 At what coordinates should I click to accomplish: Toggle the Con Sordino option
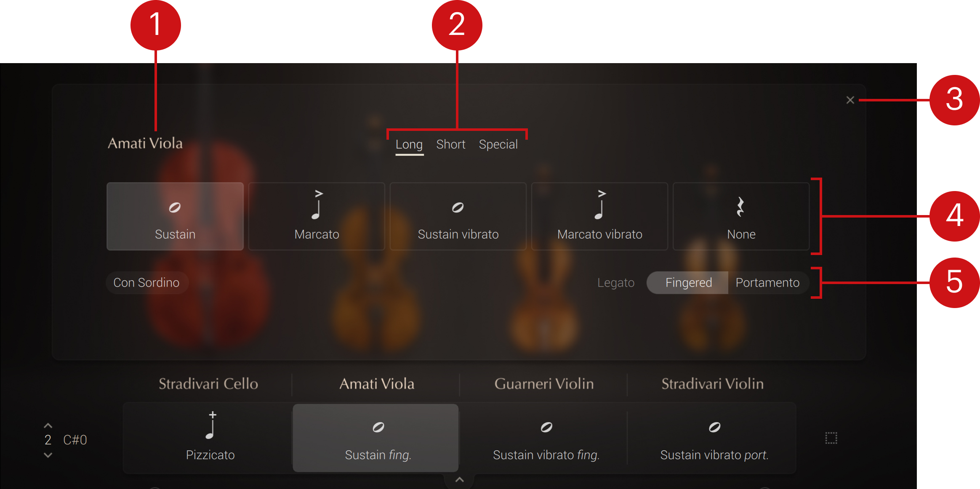point(146,282)
